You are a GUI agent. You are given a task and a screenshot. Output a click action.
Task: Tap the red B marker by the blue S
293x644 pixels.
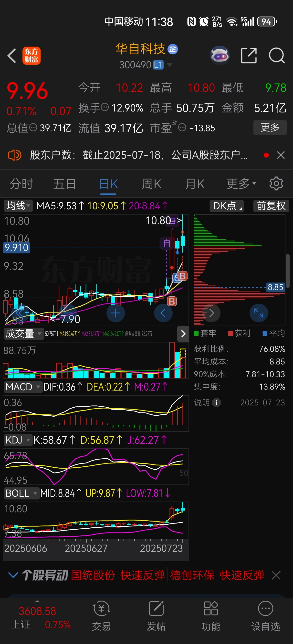[x=182, y=276]
